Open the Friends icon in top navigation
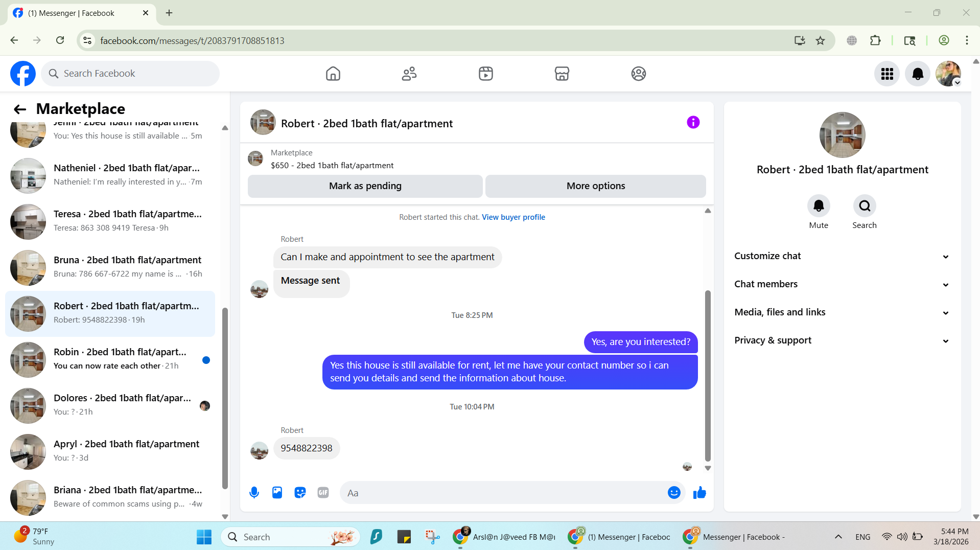The image size is (980, 550). coord(409,74)
